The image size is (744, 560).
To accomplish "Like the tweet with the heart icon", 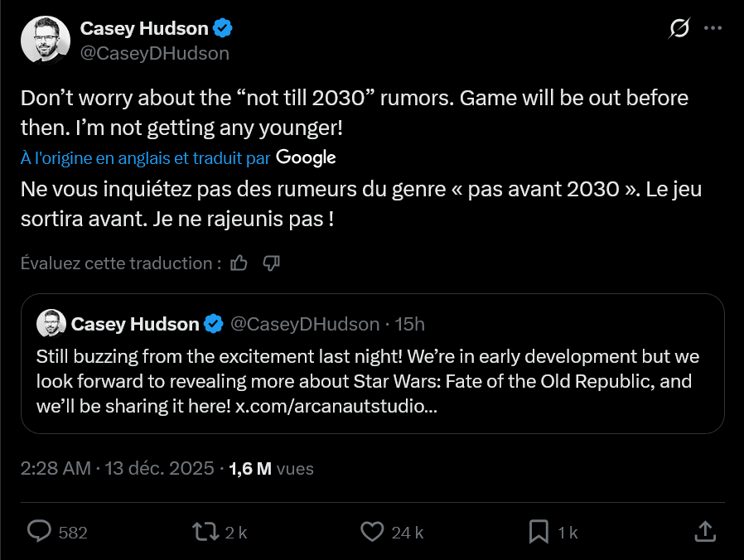I will 374,531.
